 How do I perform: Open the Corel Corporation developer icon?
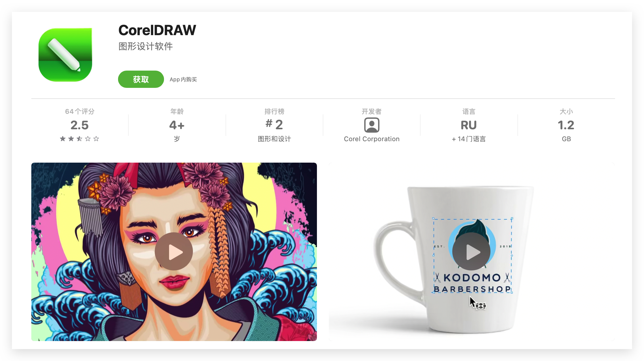point(371,125)
